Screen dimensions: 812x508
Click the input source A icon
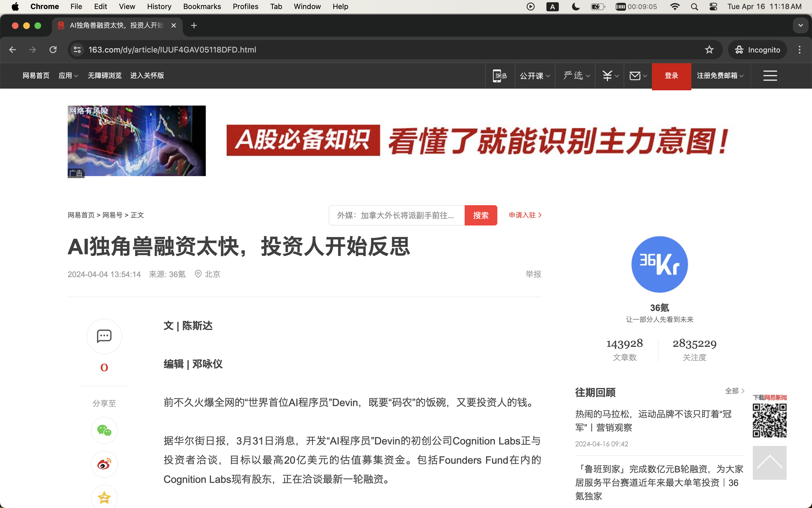point(552,7)
